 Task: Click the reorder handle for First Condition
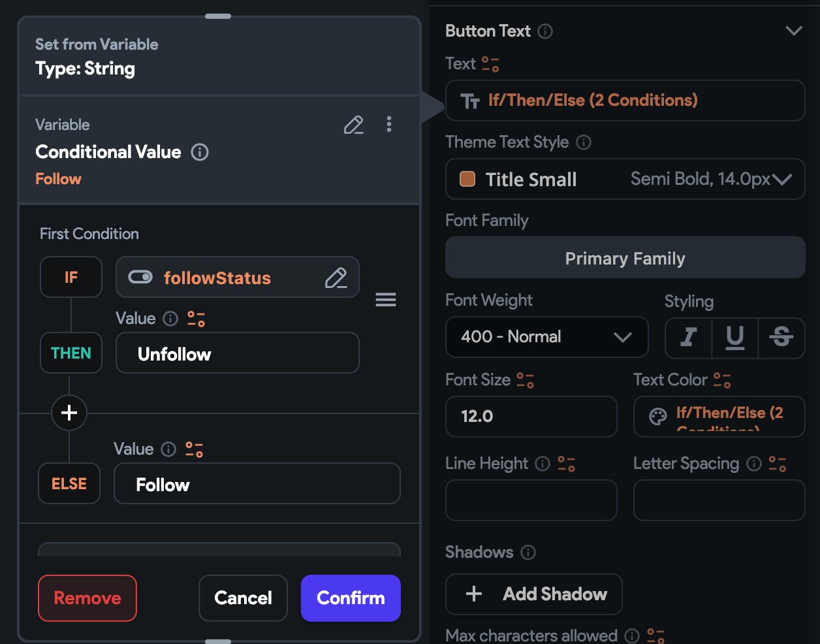point(386,300)
